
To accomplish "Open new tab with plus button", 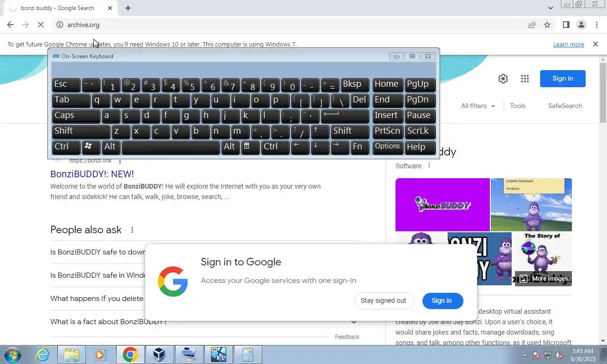I will [x=128, y=8].
